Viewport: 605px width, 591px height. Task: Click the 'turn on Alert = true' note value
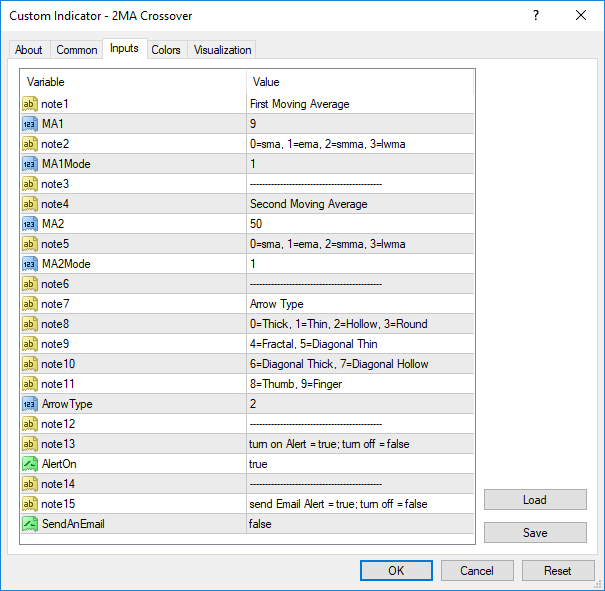point(329,444)
